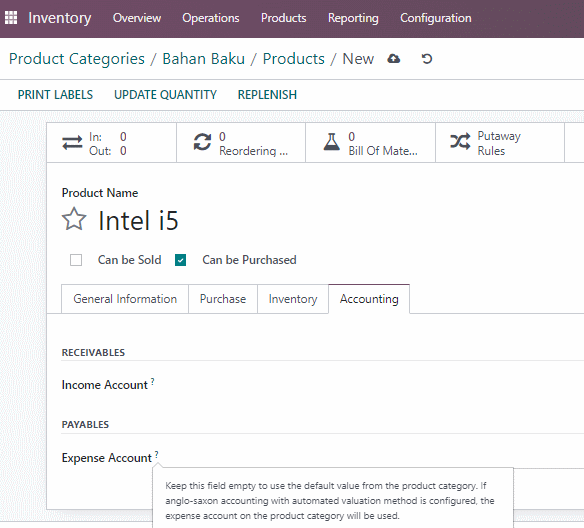Expand the Configuration menu
The height and width of the screenshot is (528, 584).
[436, 18]
